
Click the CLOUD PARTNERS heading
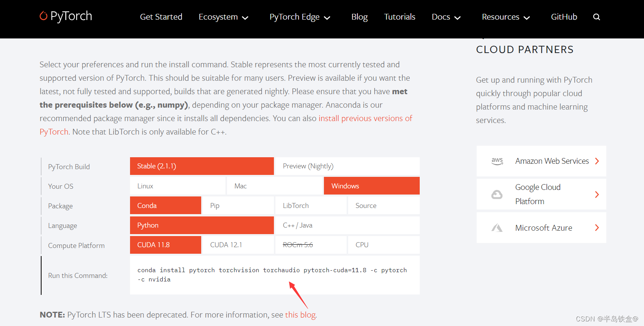coord(525,50)
